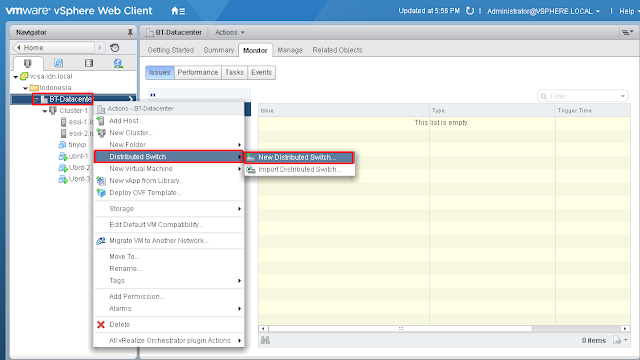Select Import Distributed Switch option
Image resolution: width=640 pixels, height=360 pixels.
(299, 169)
